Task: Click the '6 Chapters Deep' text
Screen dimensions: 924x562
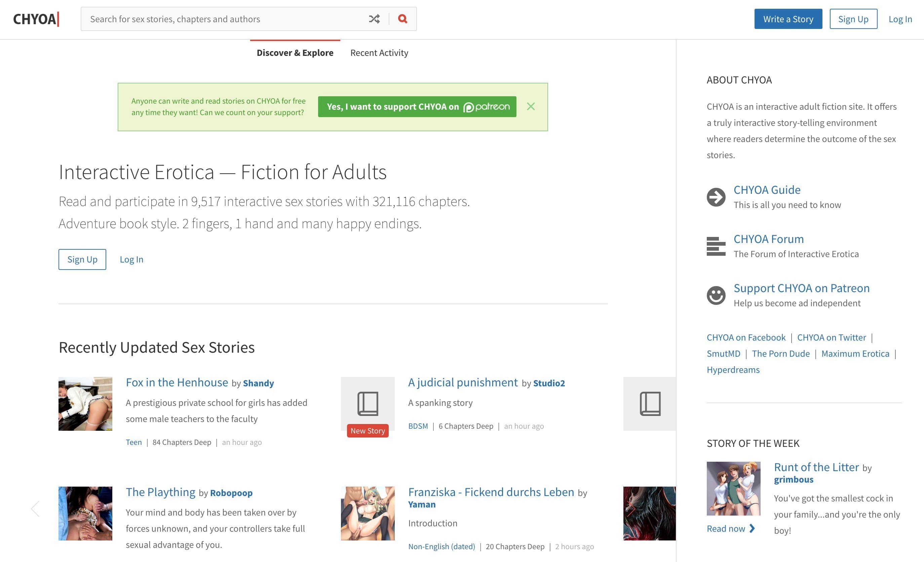Action: [x=466, y=426]
